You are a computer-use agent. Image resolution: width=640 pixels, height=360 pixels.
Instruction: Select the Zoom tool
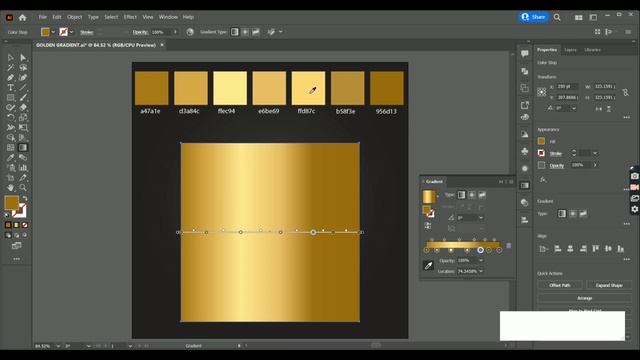click(23, 188)
